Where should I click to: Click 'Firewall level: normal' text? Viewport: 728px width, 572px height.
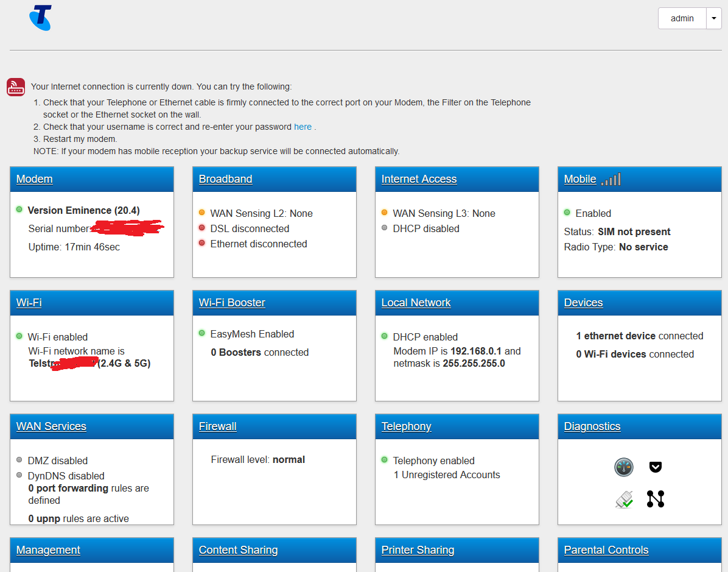[x=257, y=459]
